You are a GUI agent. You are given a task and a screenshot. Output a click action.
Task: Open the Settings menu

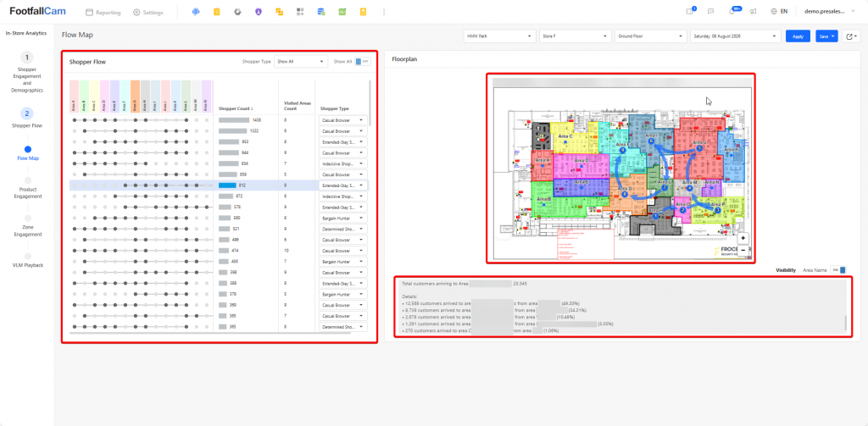[x=147, y=12]
